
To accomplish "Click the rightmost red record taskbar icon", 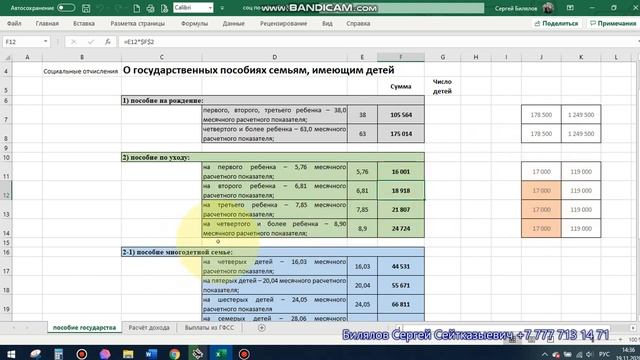I will click(x=244, y=353).
